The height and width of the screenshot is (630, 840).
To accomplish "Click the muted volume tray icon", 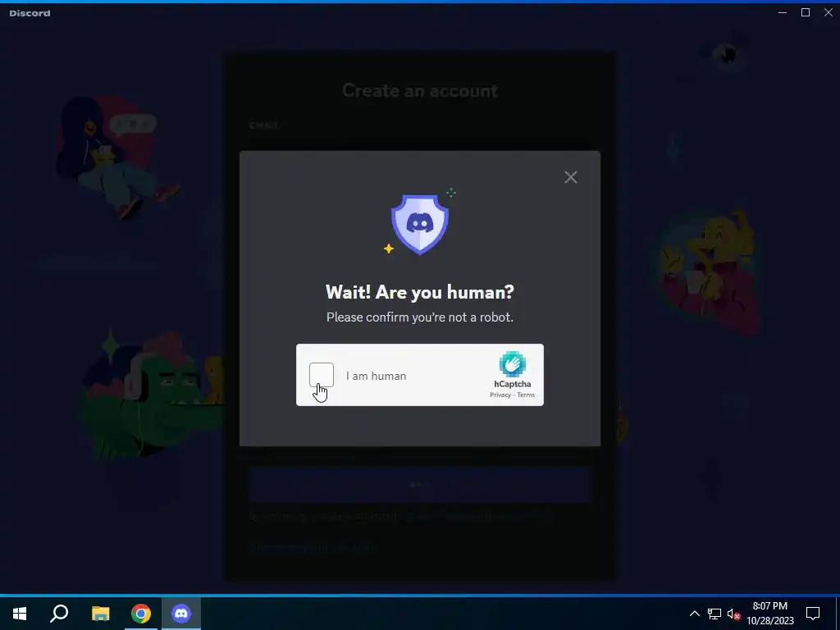I will point(733,614).
